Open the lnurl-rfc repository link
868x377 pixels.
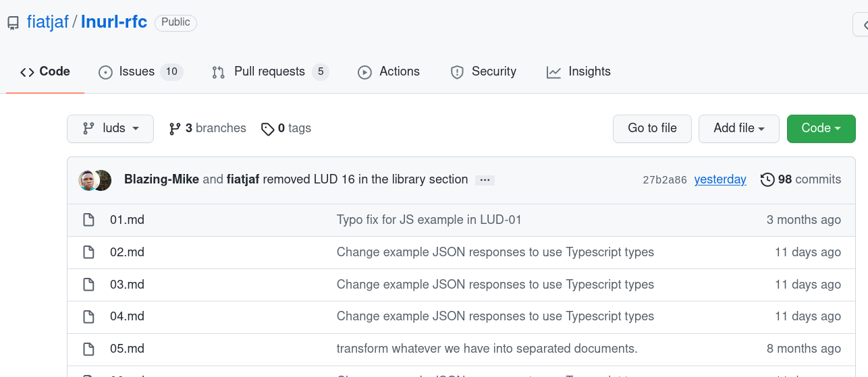pyautogui.click(x=114, y=22)
